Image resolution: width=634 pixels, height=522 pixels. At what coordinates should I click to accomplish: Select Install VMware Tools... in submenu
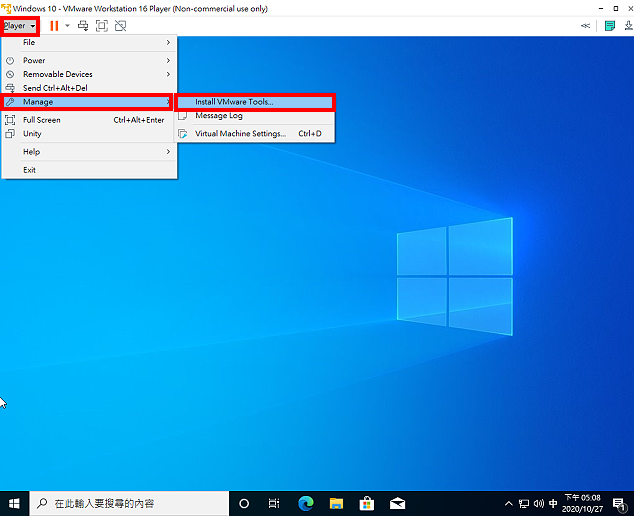click(x=255, y=102)
